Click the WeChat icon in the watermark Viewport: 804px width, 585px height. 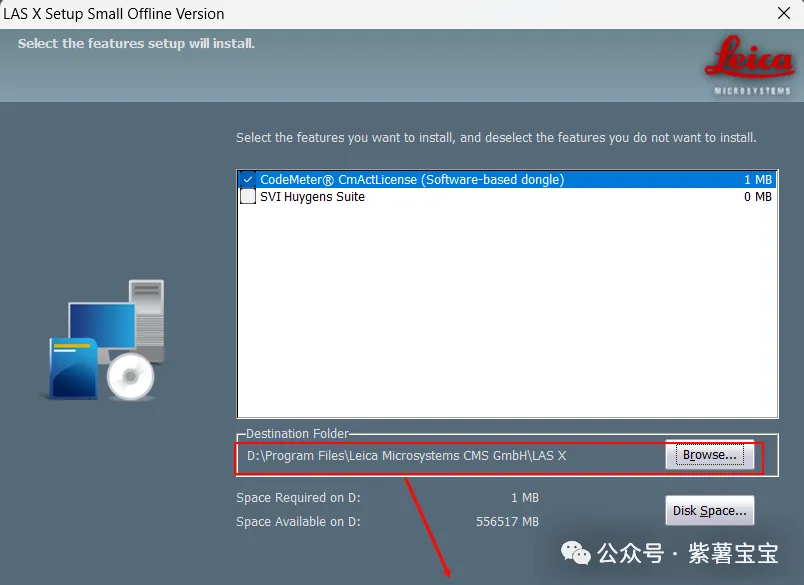point(575,553)
